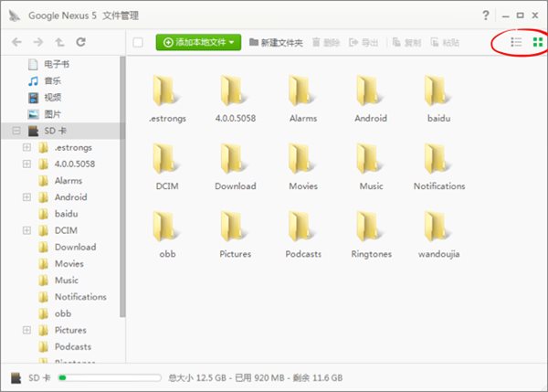Click the Google Nexus 5 title text

pos(62,16)
